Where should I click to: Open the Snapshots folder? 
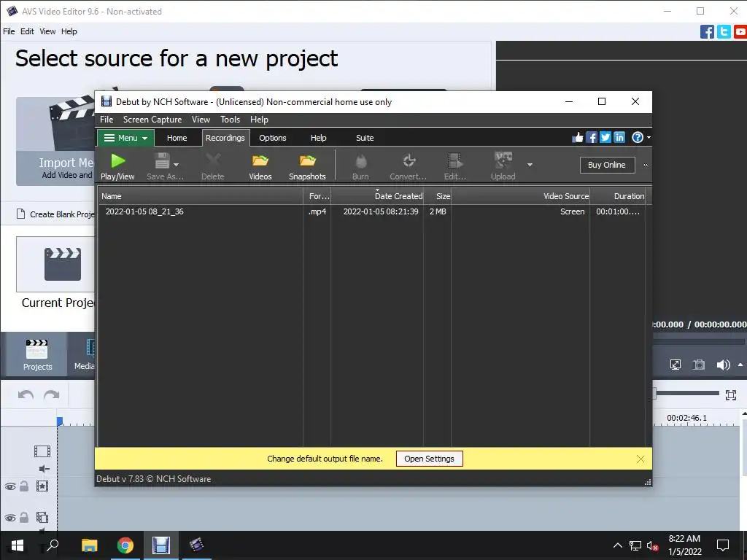tap(307, 166)
